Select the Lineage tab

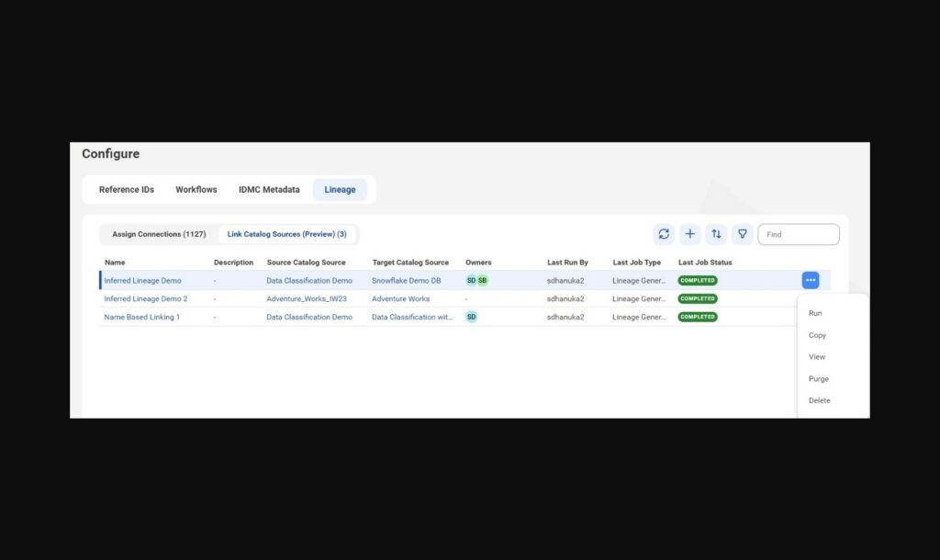click(340, 189)
